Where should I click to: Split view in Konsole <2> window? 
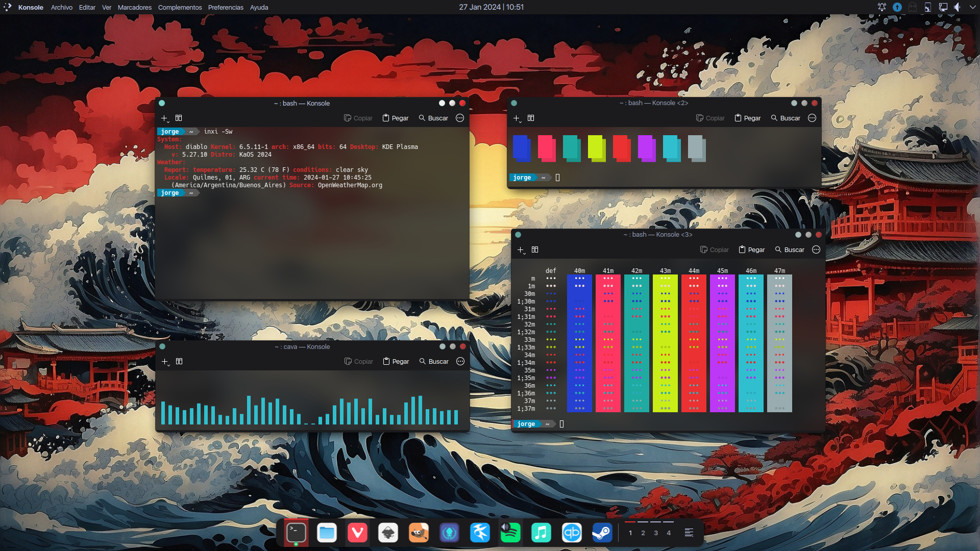(531, 118)
